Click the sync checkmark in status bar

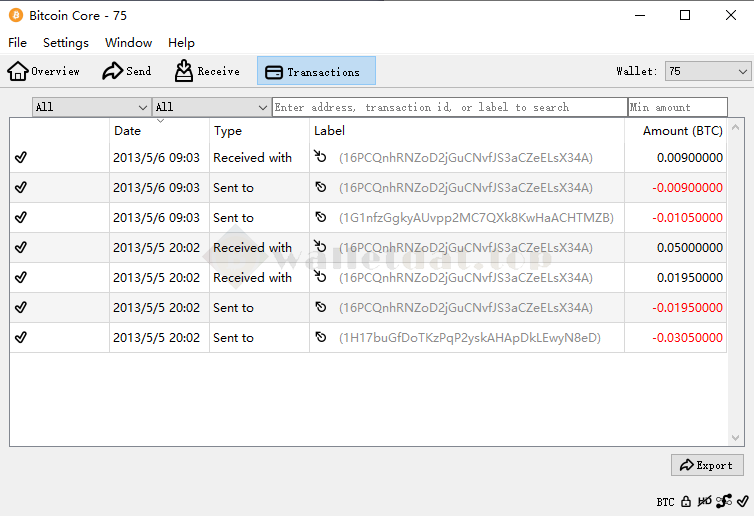pyautogui.click(x=741, y=501)
